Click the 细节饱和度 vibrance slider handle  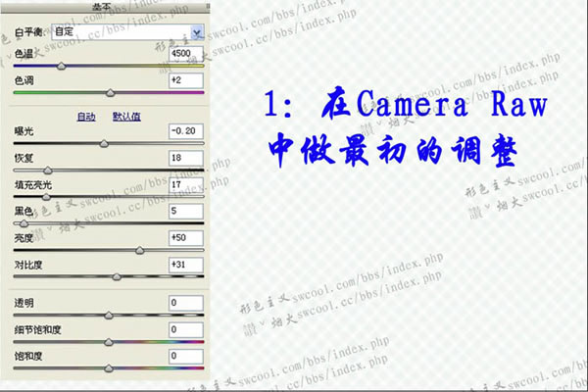pyautogui.click(x=109, y=342)
